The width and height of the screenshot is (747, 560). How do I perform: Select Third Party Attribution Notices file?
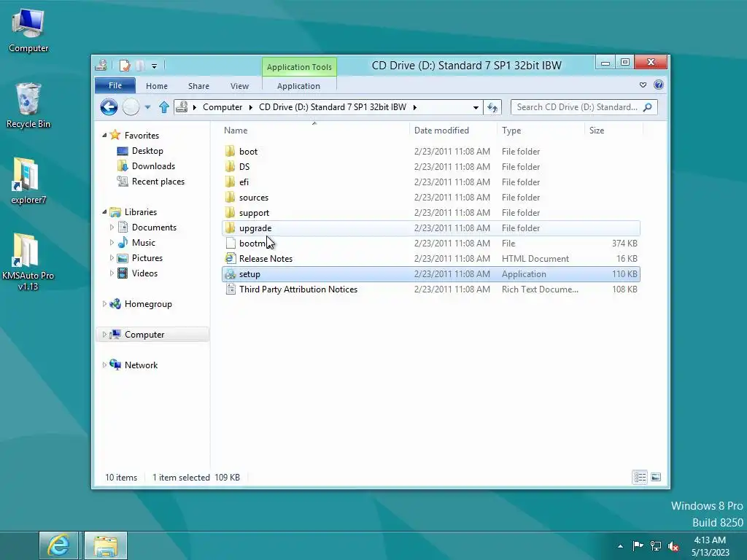click(431, 289)
